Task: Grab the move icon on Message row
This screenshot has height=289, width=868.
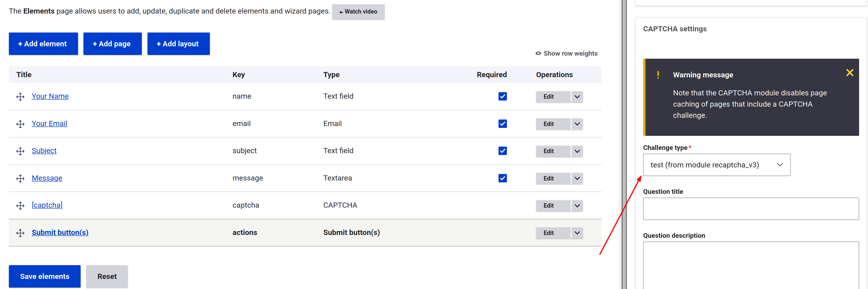Action: (20, 178)
